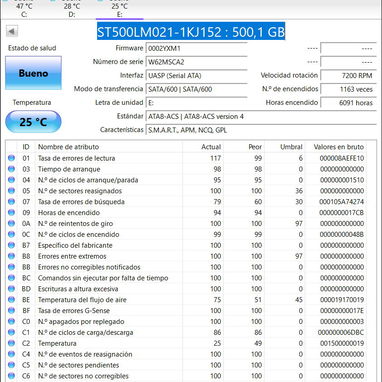
Task: Click status icon for Horas de encendido
Action: click(x=12, y=213)
